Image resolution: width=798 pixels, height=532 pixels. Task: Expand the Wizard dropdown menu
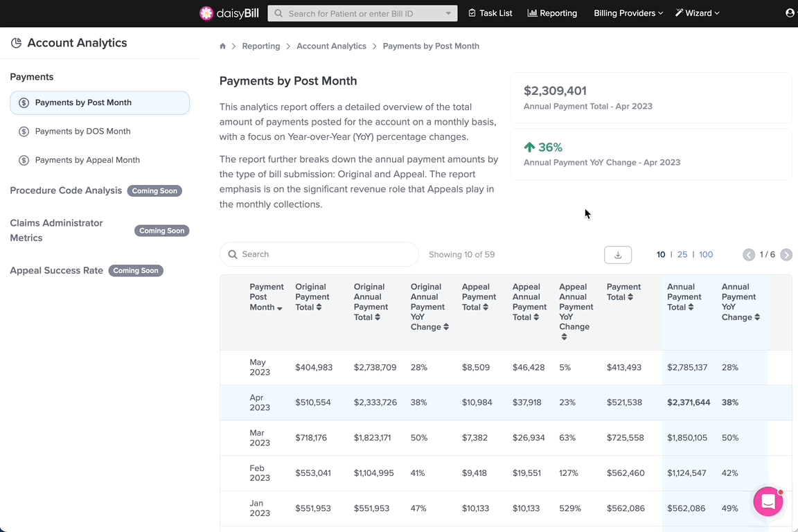coord(698,13)
